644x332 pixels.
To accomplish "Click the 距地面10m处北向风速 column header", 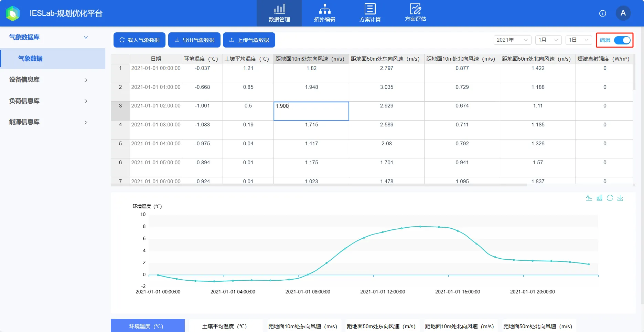I will click(462, 59).
